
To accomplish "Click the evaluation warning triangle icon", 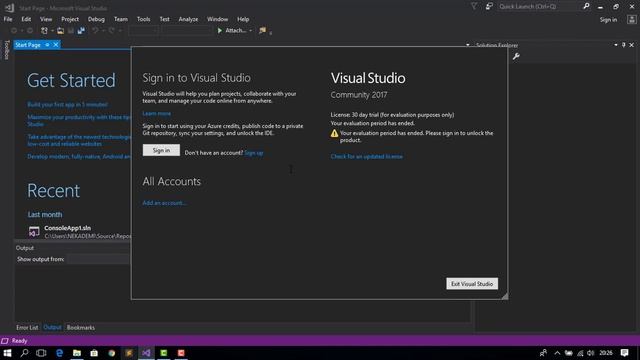I will click(x=334, y=133).
